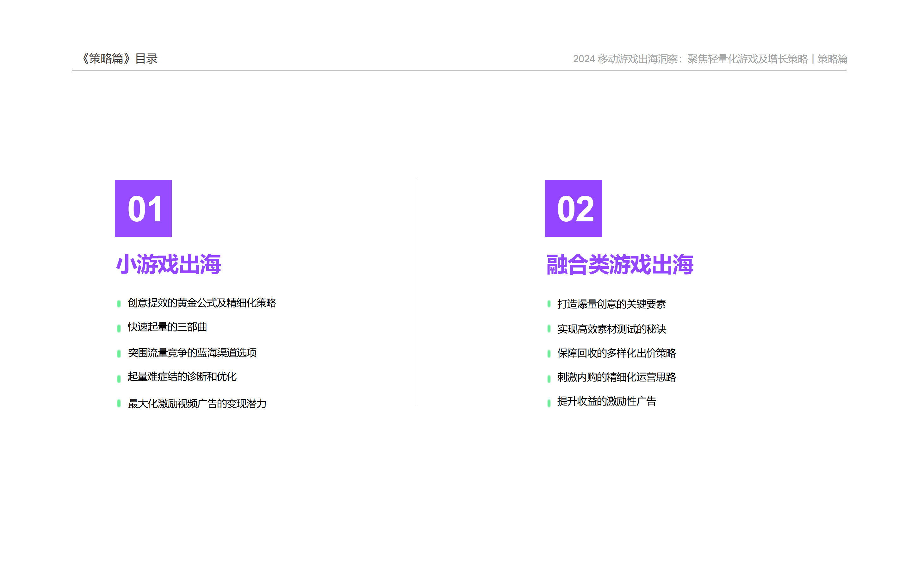Click green bullet beside 快速起量的三部曲
This screenshot has height=588, width=918.
coord(119,328)
